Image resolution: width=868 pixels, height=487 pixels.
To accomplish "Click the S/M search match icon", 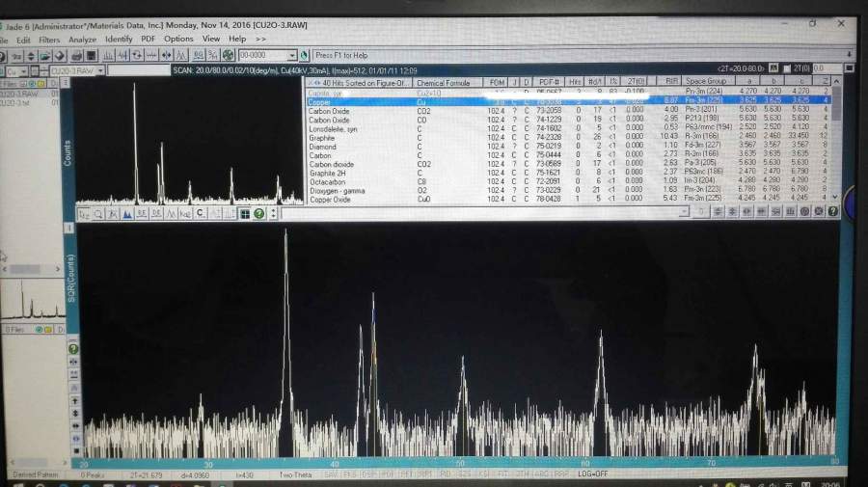I will (212, 55).
